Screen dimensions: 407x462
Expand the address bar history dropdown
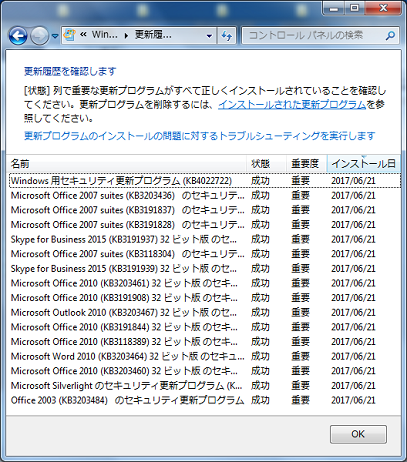tap(209, 36)
